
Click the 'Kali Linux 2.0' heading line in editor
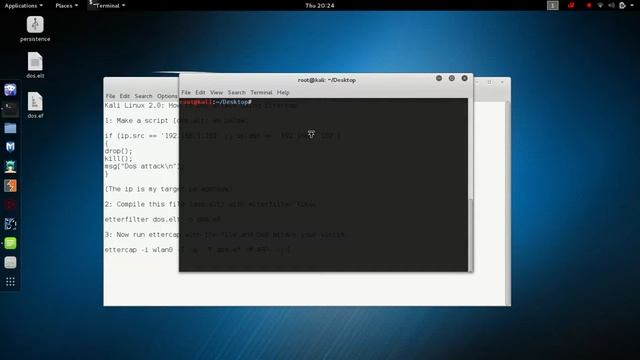click(142, 105)
